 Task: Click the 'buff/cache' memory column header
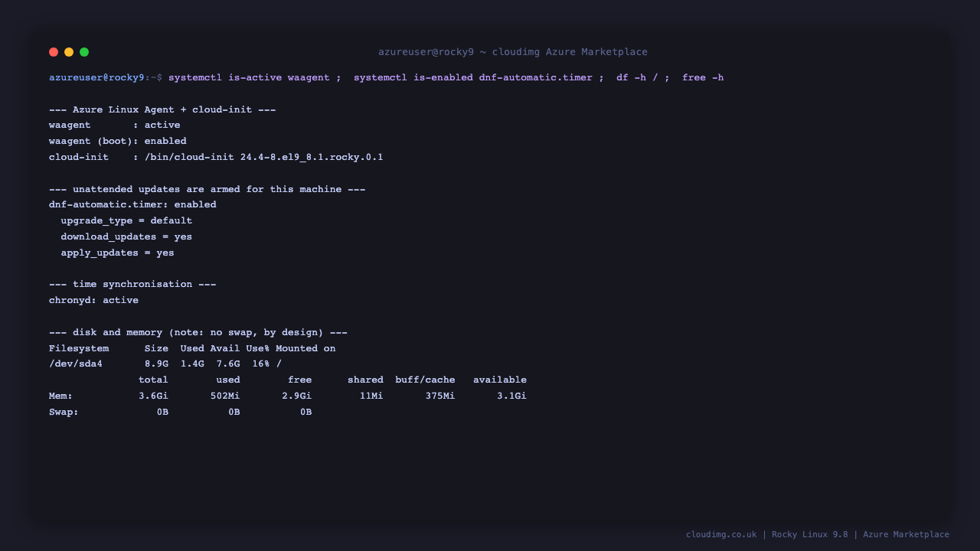pyautogui.click(x=425, y=380)
